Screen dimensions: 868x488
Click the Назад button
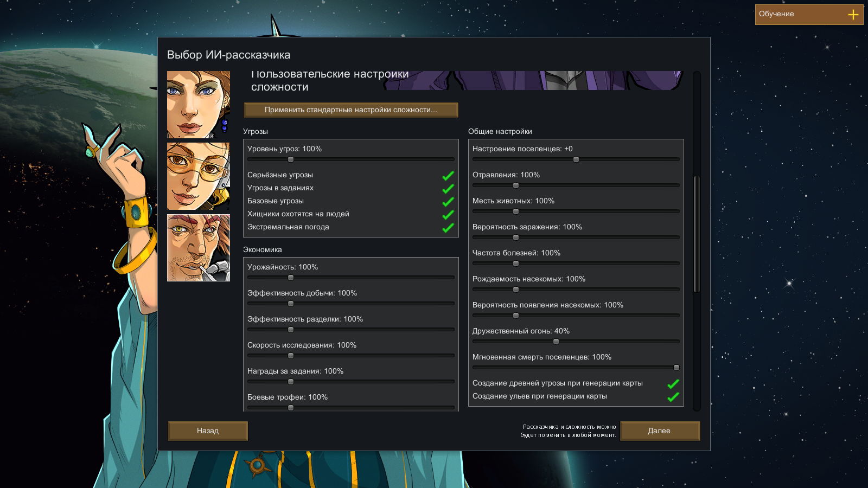click(208, 431)
